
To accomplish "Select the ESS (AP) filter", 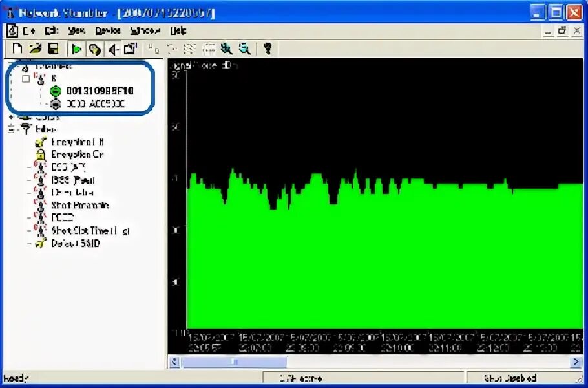I will [68, 167].
